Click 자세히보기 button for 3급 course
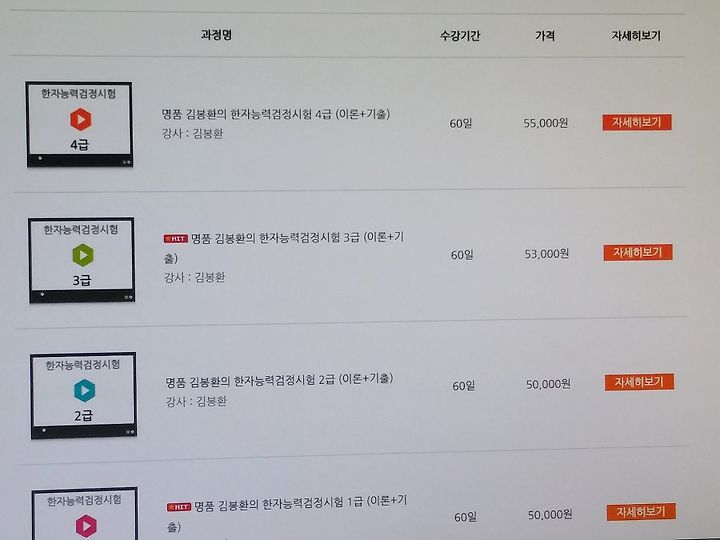 click(x=638, y=252)
